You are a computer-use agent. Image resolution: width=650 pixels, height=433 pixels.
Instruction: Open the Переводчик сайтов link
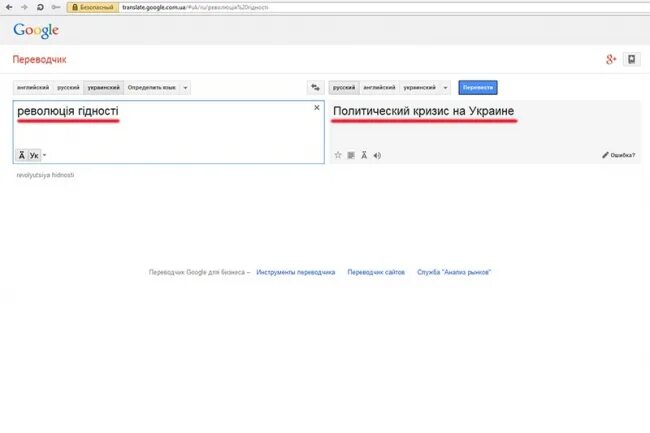point(376,272)
